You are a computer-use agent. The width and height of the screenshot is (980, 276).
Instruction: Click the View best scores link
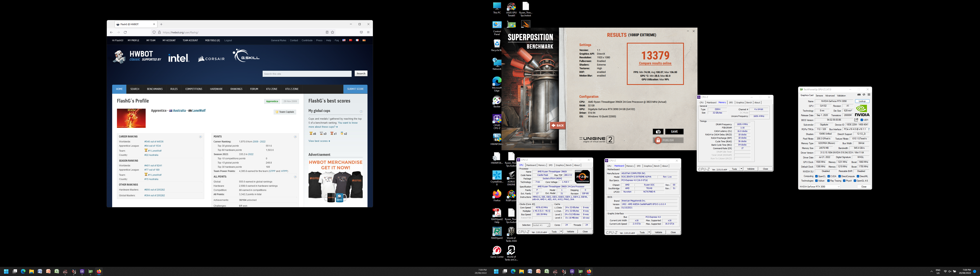[x=319, y=141]
